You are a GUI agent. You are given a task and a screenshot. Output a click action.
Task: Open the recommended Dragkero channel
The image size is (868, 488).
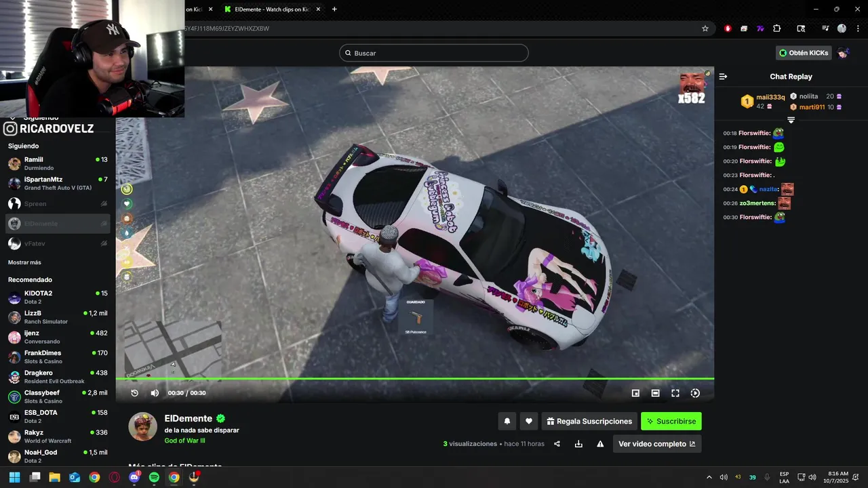(58, 377)
